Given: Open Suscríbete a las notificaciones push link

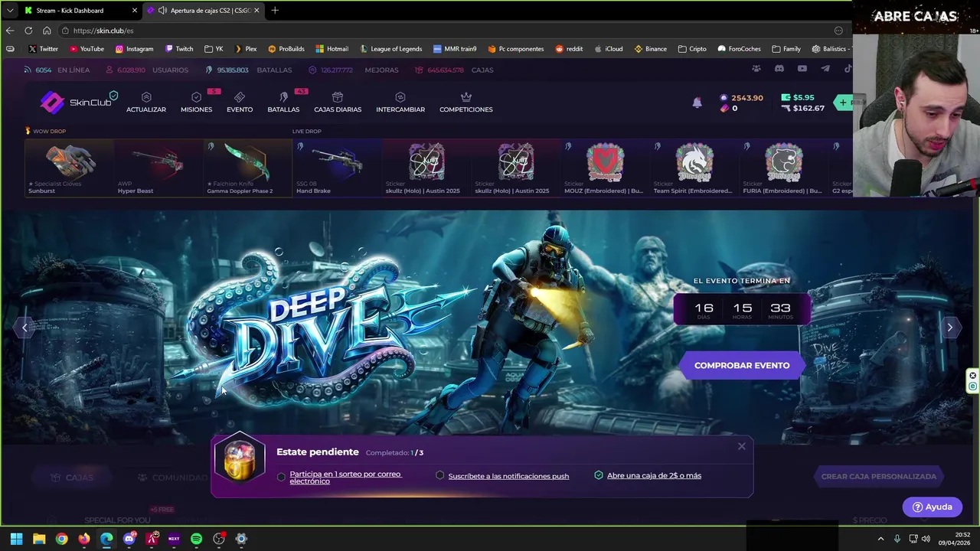Looking at the screenshot, I should [x=508, y=476].
